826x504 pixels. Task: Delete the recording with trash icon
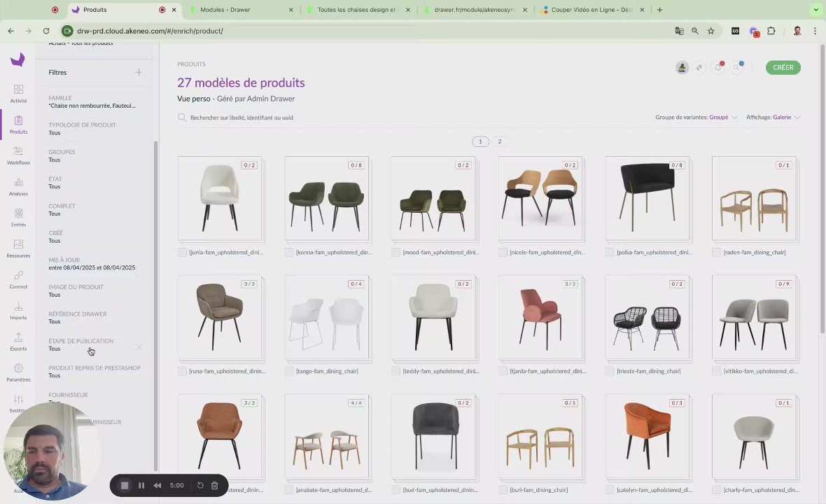point(214,486)
